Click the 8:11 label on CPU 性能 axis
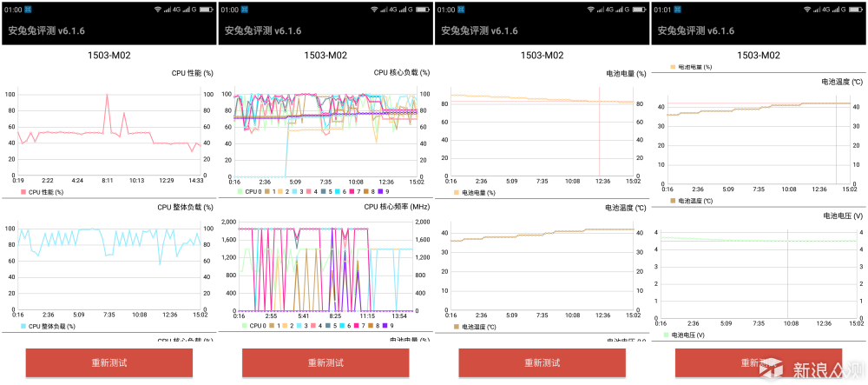The width and height of the screenshot is (868, 385). (x=107, y=180)
